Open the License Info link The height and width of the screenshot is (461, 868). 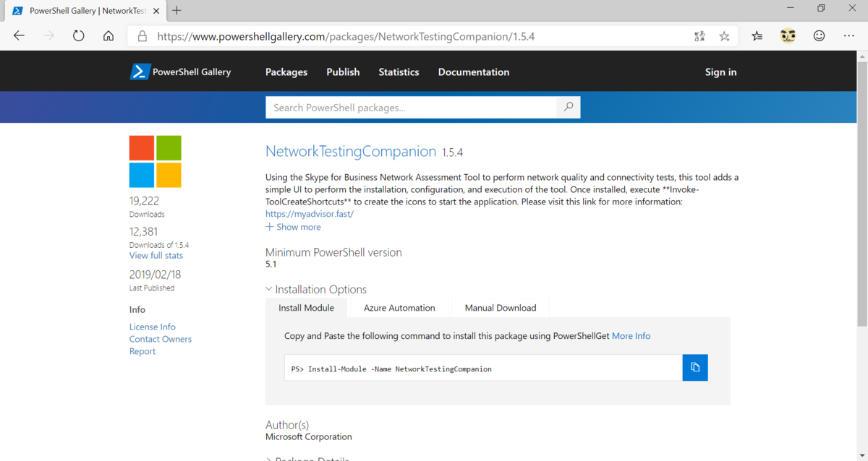pyautogui.click(x=153, y=327)
